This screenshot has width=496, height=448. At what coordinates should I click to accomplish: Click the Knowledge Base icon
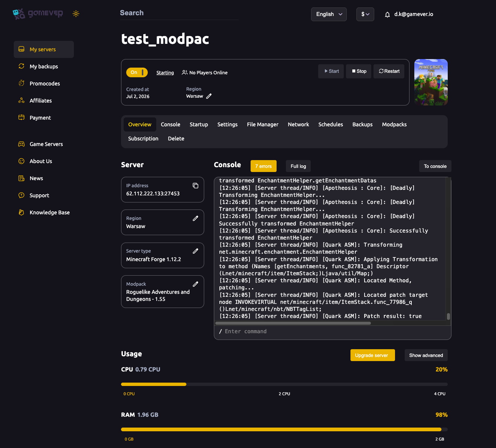pos(22,212)
